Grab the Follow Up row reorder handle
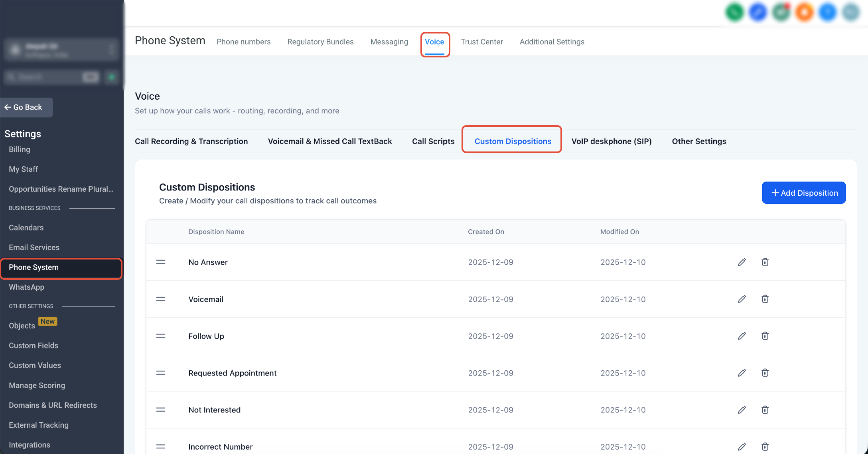 (161, 336)
